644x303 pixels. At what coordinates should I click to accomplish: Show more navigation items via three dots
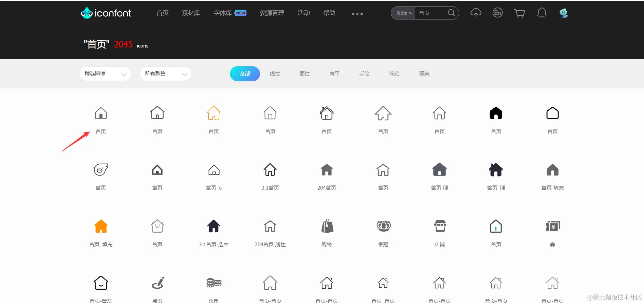[357, 14]
